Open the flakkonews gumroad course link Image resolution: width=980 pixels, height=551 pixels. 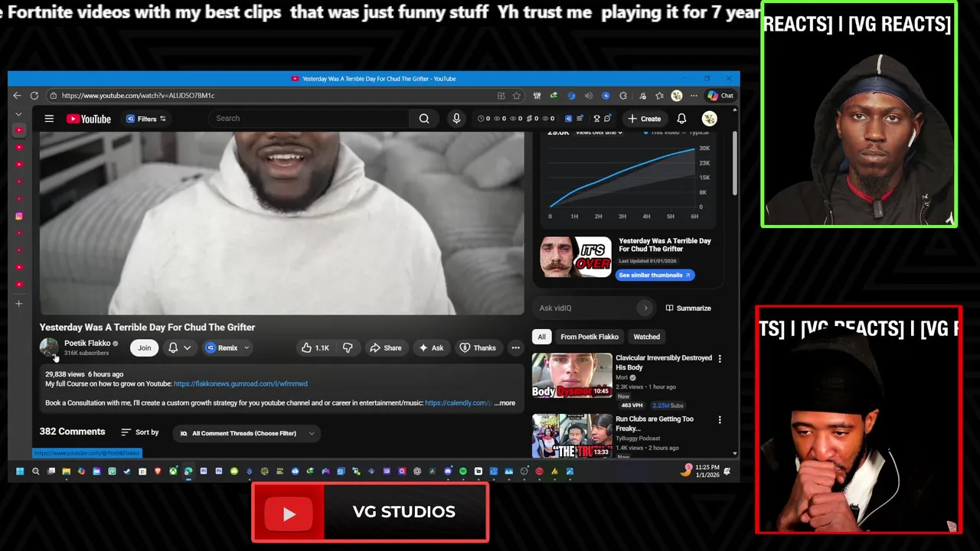click(x=240, y=383)
